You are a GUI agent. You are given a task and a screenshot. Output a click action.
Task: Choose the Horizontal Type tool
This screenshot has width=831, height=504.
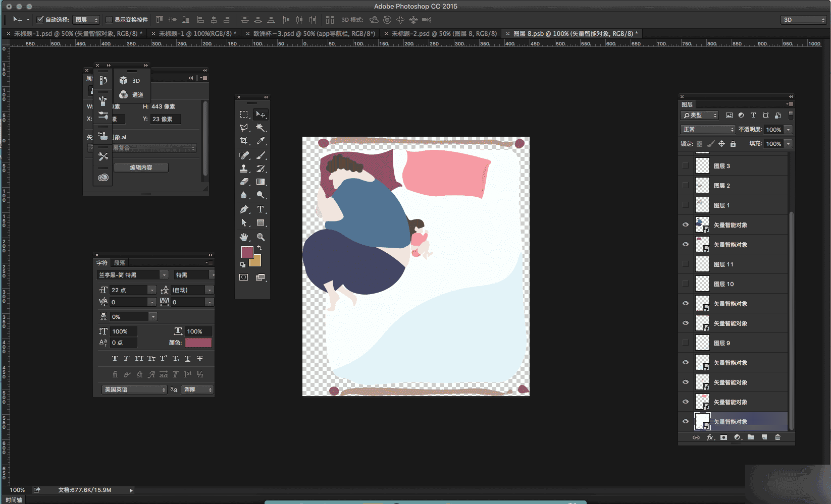tap(261, 209)
